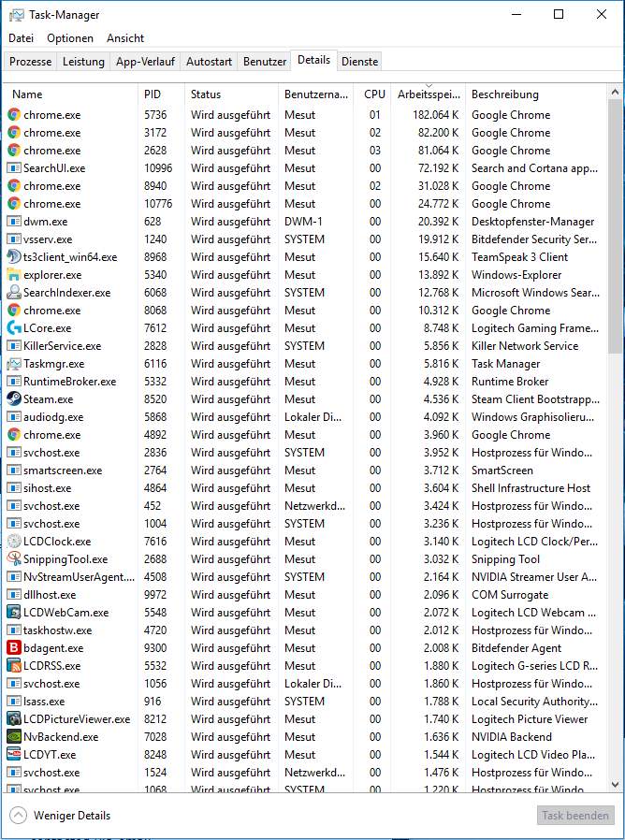Click the Chrome icon for PID 4892
This screenshot has width=625, height=840.
[x=14, y=434]
